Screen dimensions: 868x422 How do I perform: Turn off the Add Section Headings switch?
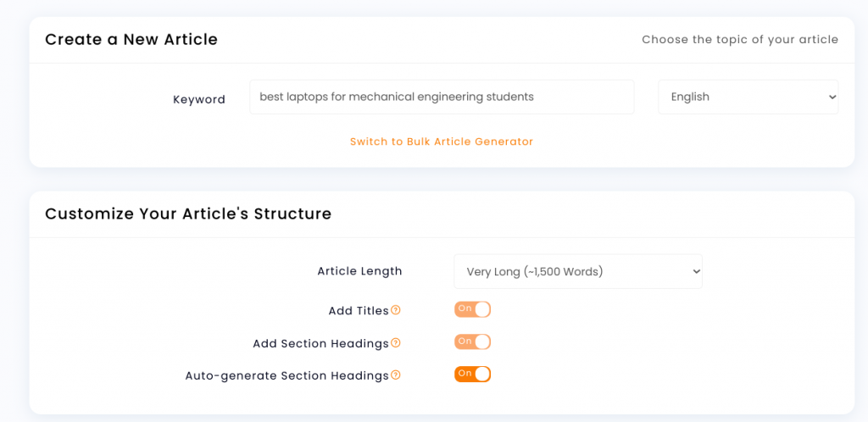pos(473,341)
